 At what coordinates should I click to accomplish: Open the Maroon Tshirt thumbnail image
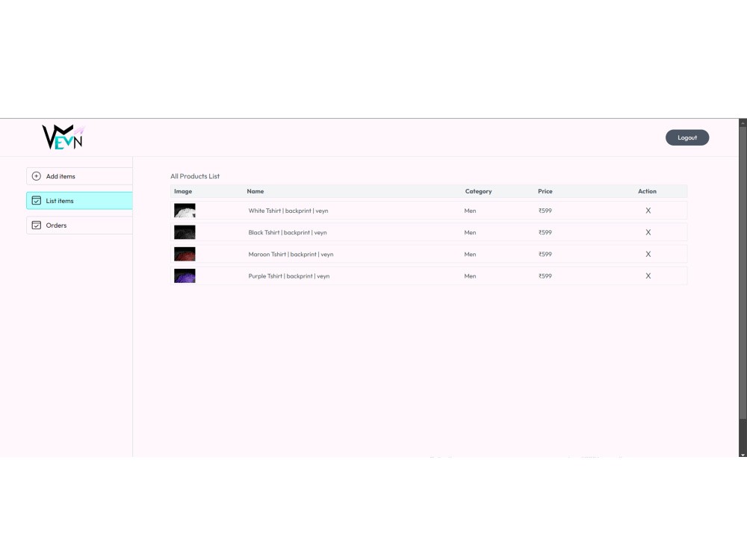point(185,255)
